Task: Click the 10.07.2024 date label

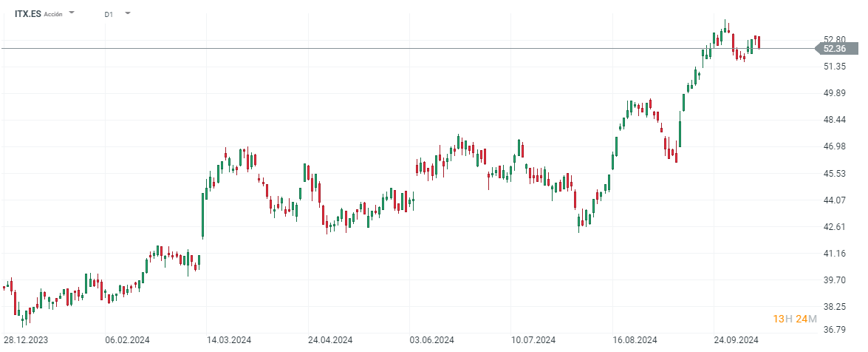Action: coord(533,340)
